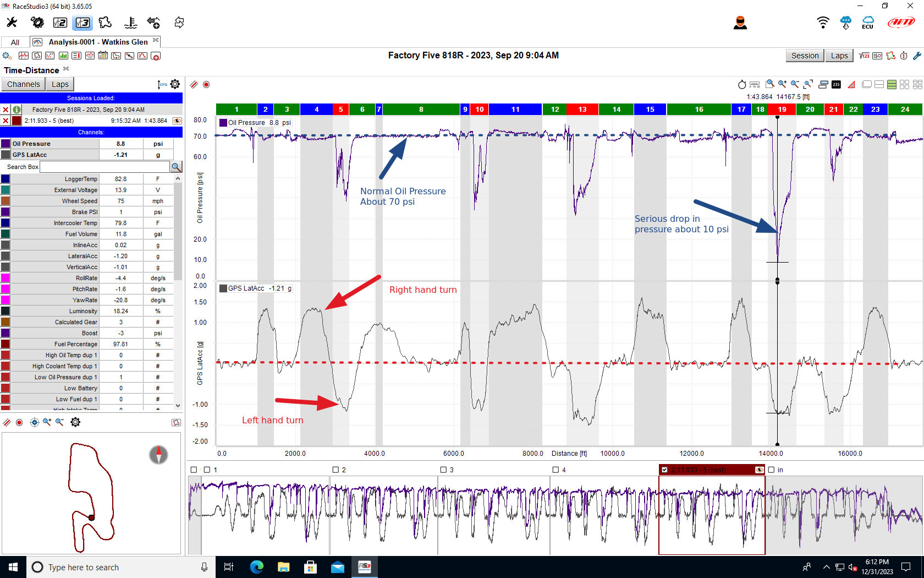Zoom in on the track map
Screen dimensions: 924x578
pyautogui.click(x=47, y=422)
